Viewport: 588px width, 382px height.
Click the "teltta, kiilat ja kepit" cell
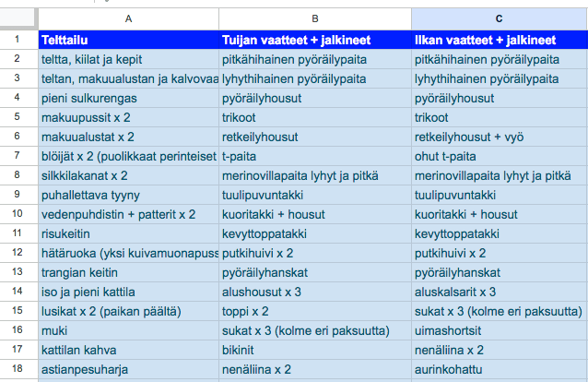pos(128,59)
